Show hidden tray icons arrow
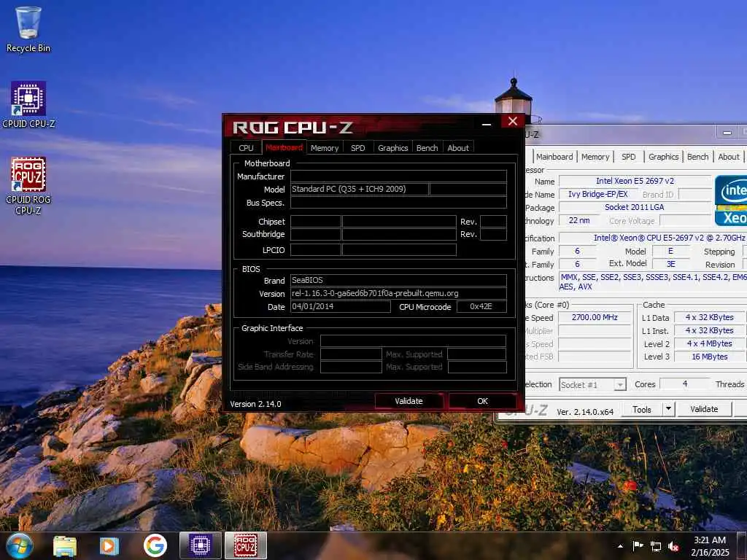The width and height of the screenshot is (747, 560). 620,546
